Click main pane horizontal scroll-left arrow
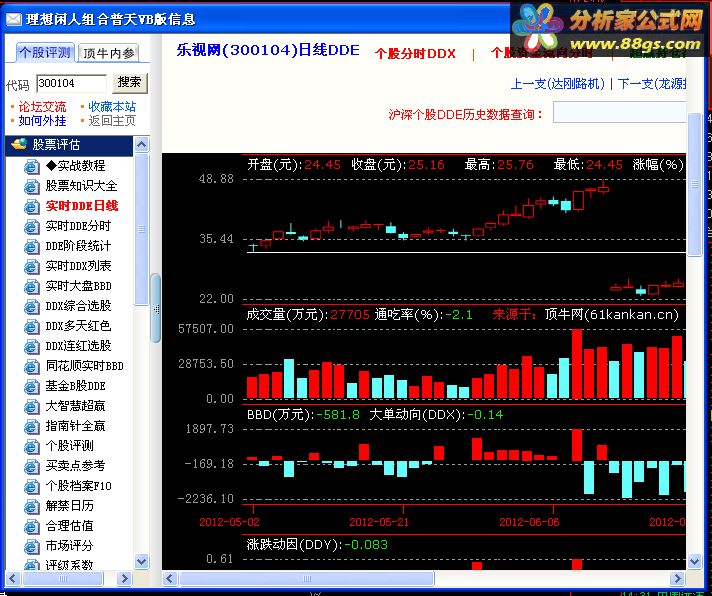The width and height of the screenshot is (712, 596). [x=170, y=578]
